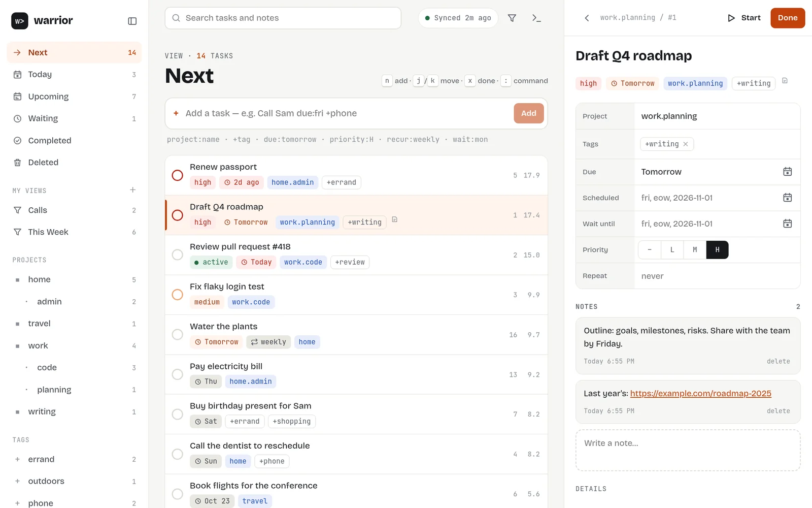Open the command prompt terminal icon
This screenshot has width=812, height=508.
[536, 18]
